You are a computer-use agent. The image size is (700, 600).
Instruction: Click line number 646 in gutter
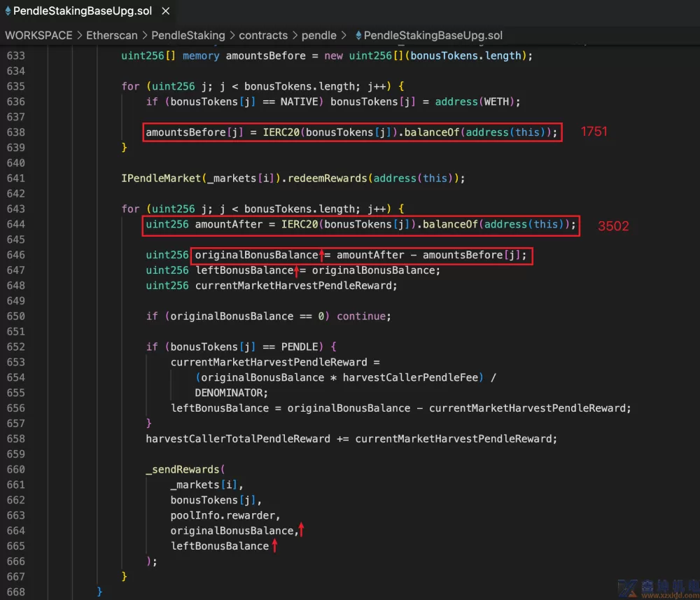[x=15, y=255]
